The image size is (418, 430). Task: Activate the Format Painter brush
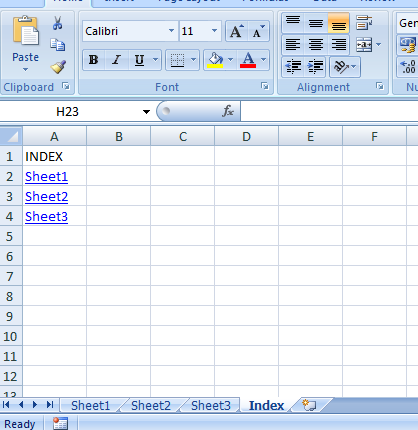pos(58,67)
